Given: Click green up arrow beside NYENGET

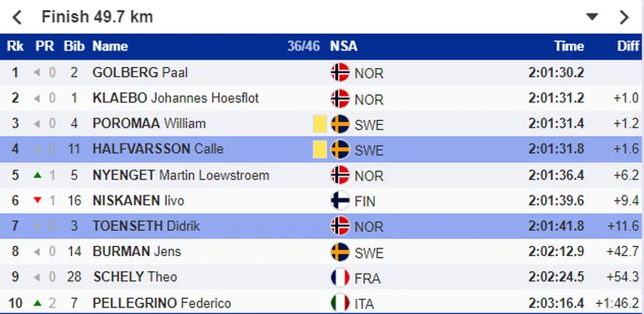Looking at the screenshot, I should coord(38,175).
